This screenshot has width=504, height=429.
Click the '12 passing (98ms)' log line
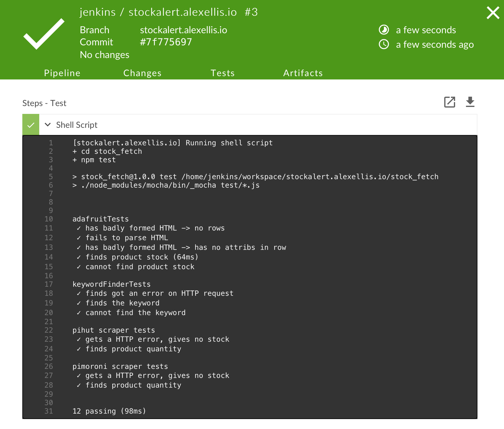[x=109, y=411]
